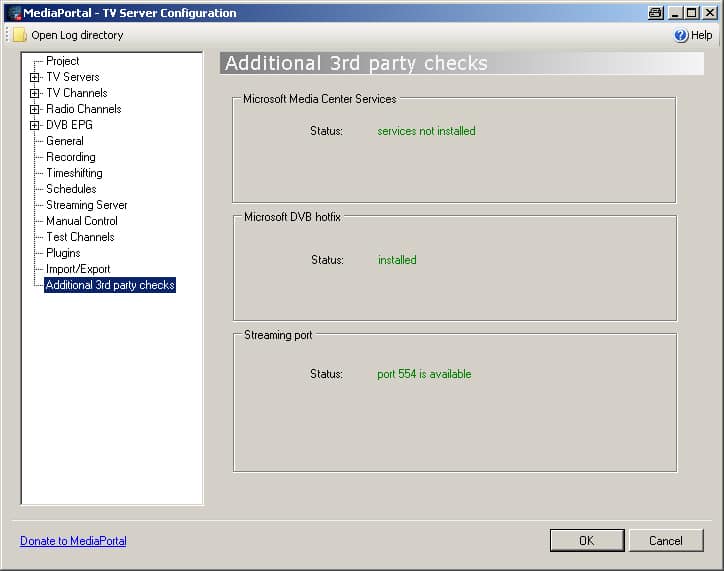Select the Project tree item
The height and width of the screenshot is (571, 724).
pyautogui.click(x=62, y=61)
